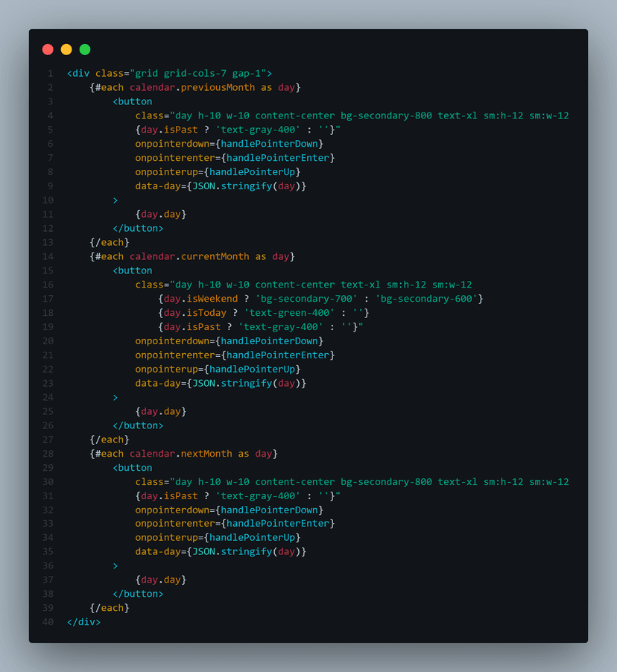Screen dimensions: 617x672
Task: Click the "grid grid-cols-7 gap-1" class string
Action: coord(198,74)
